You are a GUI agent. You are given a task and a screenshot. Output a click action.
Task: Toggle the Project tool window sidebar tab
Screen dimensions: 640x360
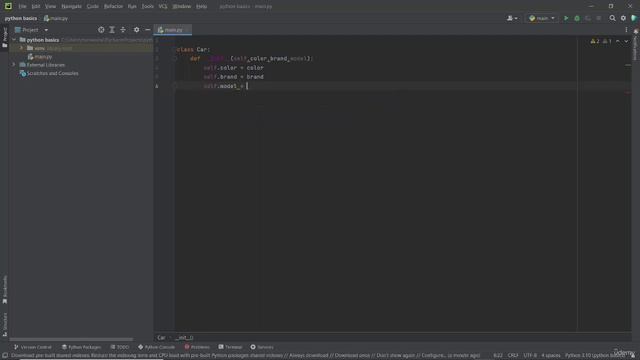coord(4,37)
